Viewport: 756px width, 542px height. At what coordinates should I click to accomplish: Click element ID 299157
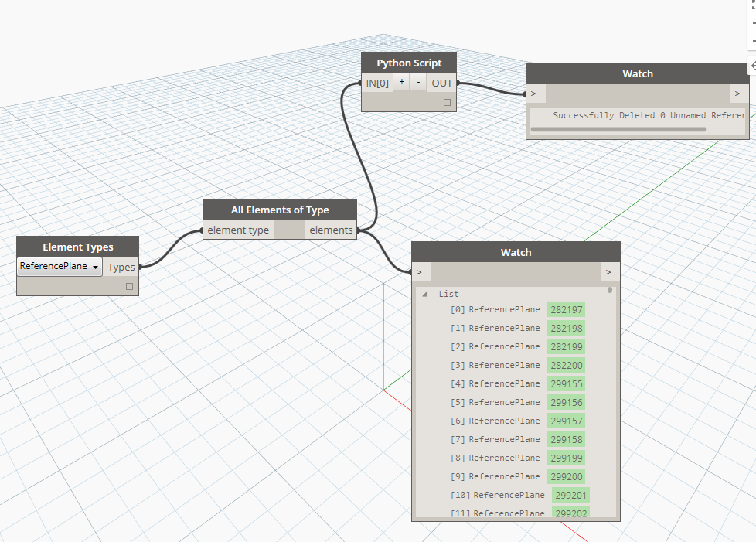tap(566, 421)
